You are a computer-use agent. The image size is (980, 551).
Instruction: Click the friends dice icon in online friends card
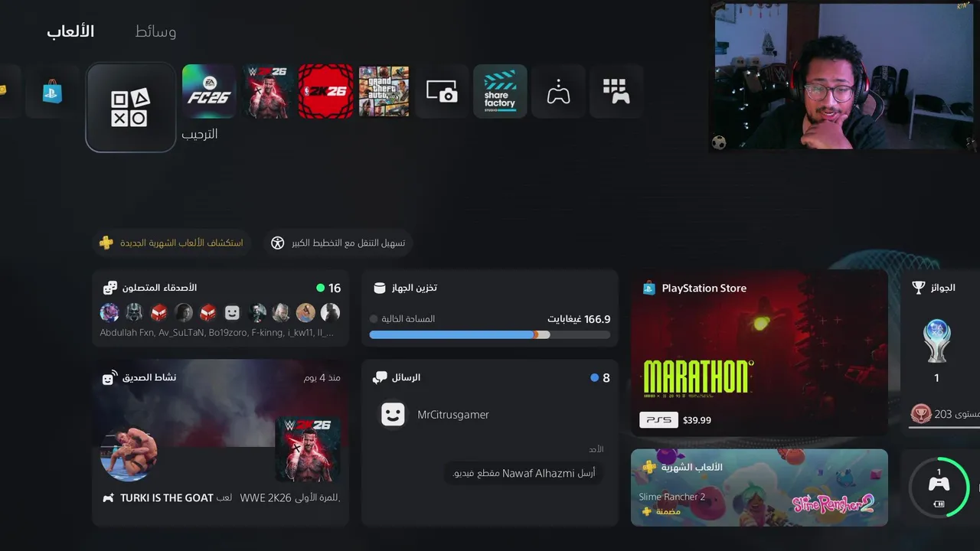click(110, 288)
